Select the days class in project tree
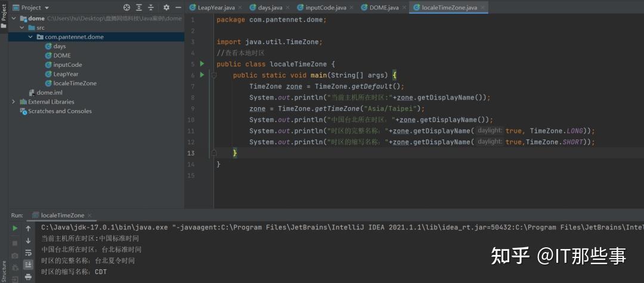Viewport: 644px width, 283px height. [x=60, y=46]
